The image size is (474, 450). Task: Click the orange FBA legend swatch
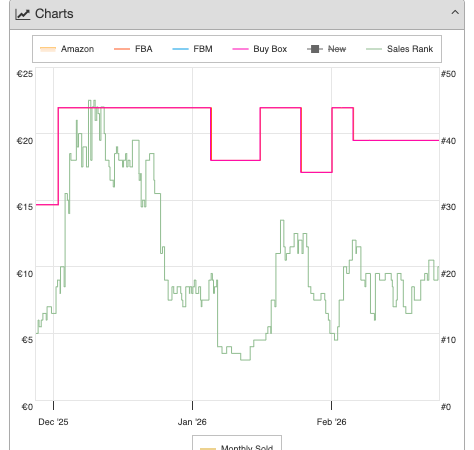pyautogui.click(x=122, y=49)
